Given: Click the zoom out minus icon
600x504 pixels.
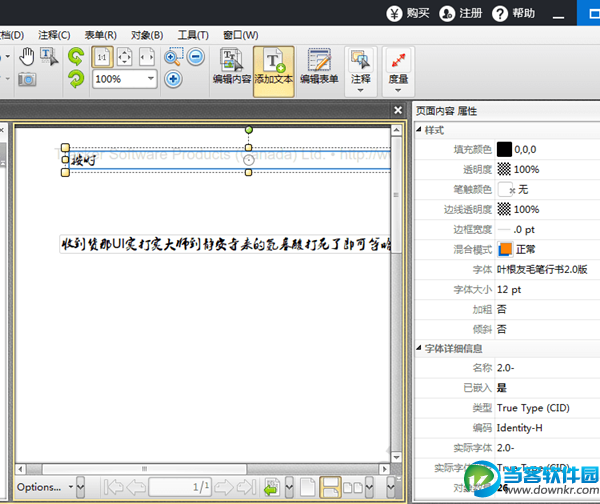Looking at the screenshot, I should (196, 57).
